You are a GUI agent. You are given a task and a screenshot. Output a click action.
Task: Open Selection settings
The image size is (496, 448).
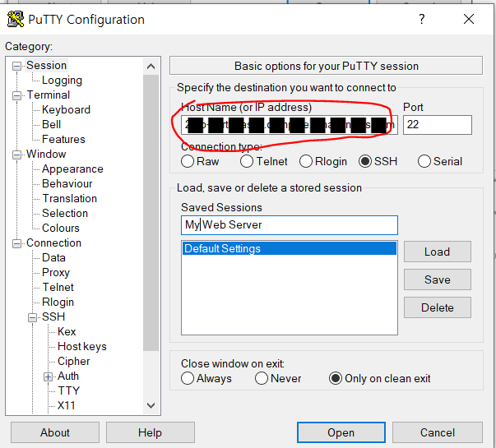click(x=65, y=214)
